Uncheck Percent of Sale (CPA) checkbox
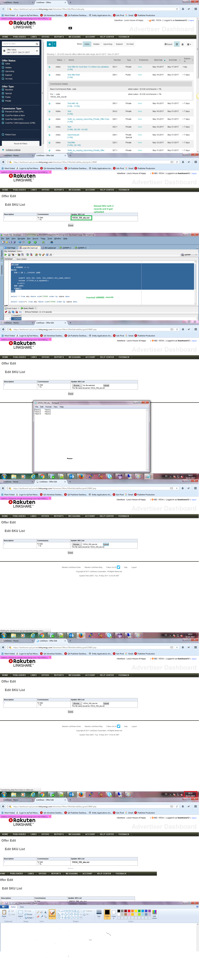The image size is (199, 980). pyautogui.click(x=3, y=111)
